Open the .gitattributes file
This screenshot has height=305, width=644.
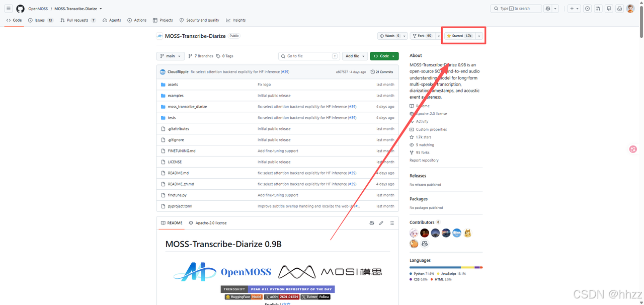(x=178, y=129)
